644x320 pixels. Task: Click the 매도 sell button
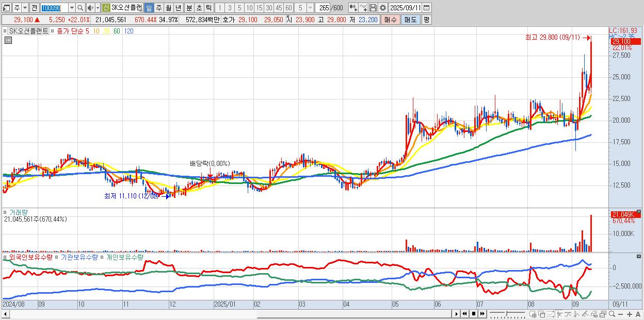pos(410,20)
